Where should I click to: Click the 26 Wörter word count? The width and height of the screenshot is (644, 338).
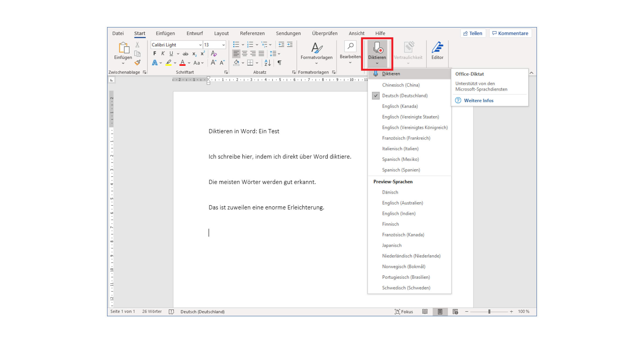152,311
